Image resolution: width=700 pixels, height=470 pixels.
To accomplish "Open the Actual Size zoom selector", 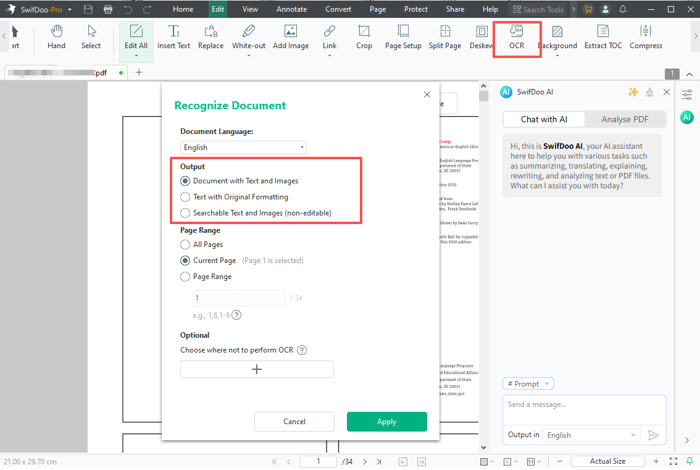I will tap(608, 461).
